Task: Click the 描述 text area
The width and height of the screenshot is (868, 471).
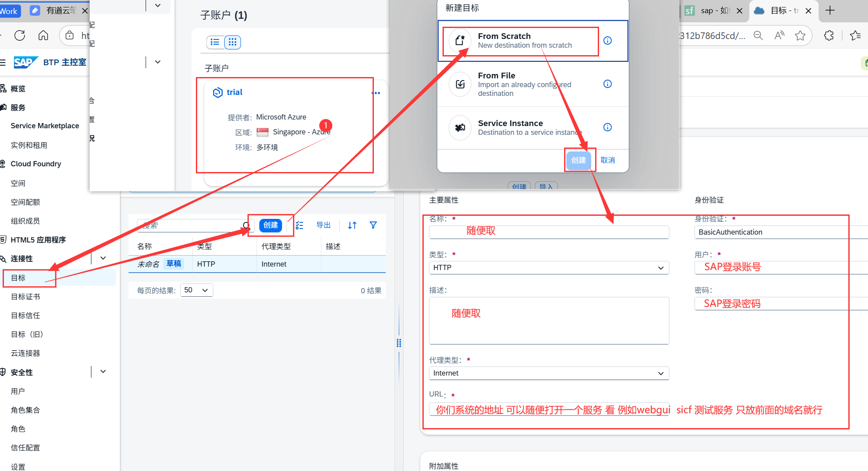Action: 549,320
